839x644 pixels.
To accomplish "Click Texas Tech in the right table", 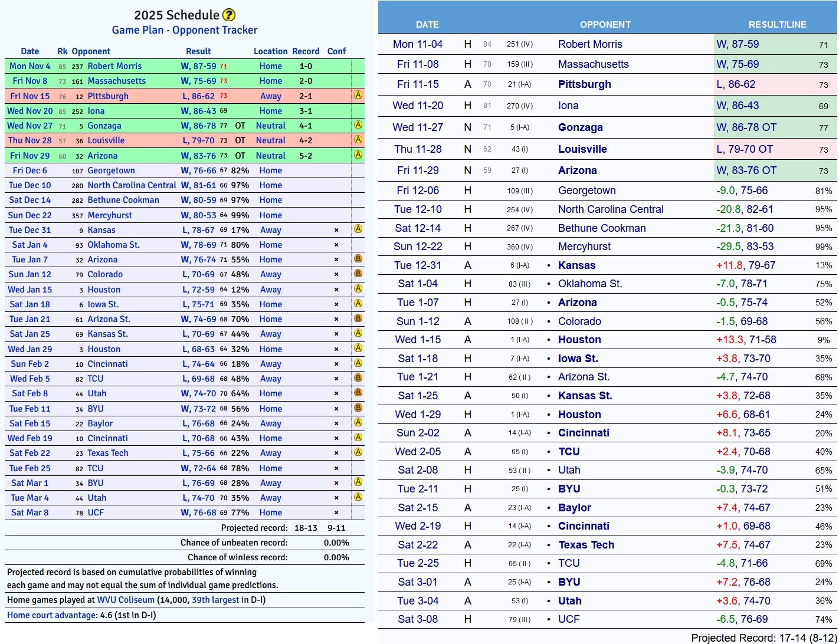I will (x=586, y=545).
